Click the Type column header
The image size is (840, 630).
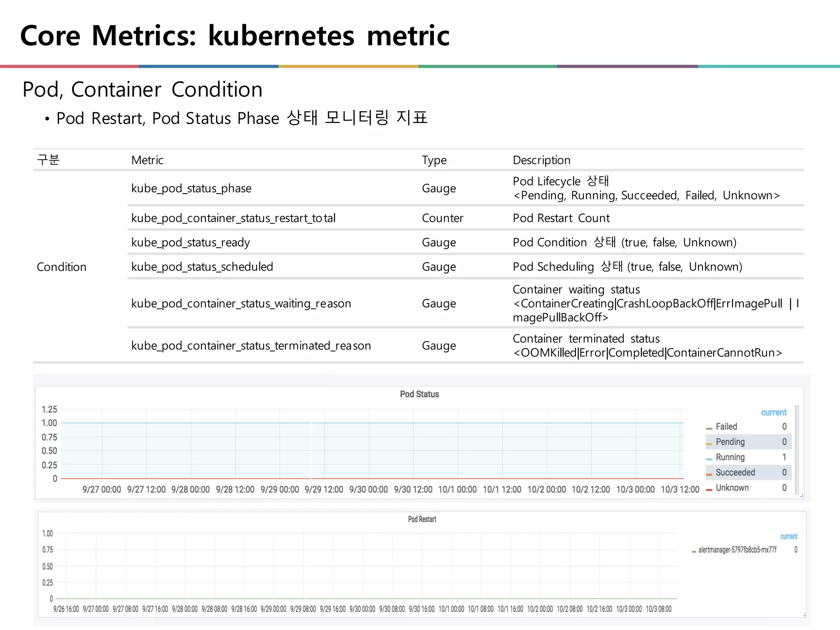pyautogui.click(x=434, y=160)
